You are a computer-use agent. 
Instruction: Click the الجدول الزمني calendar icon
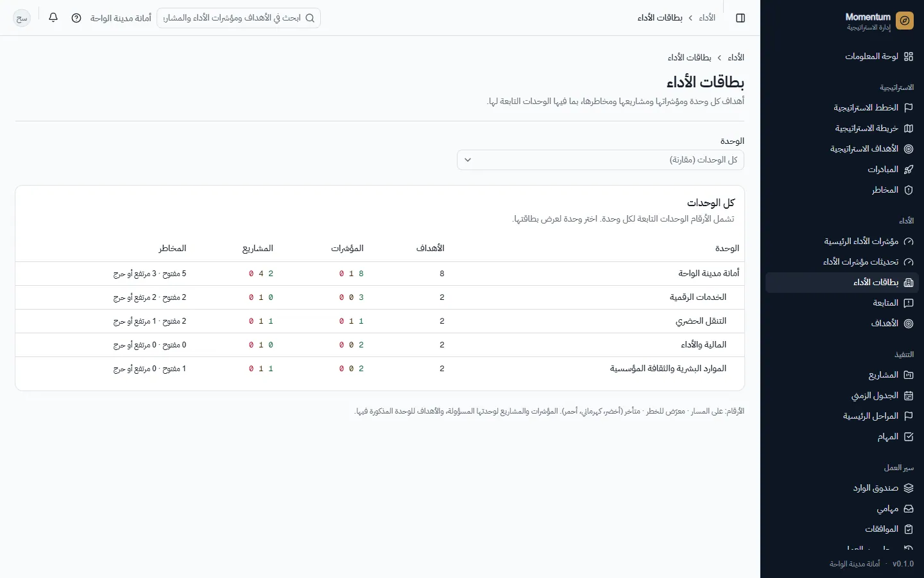[909, 396]
